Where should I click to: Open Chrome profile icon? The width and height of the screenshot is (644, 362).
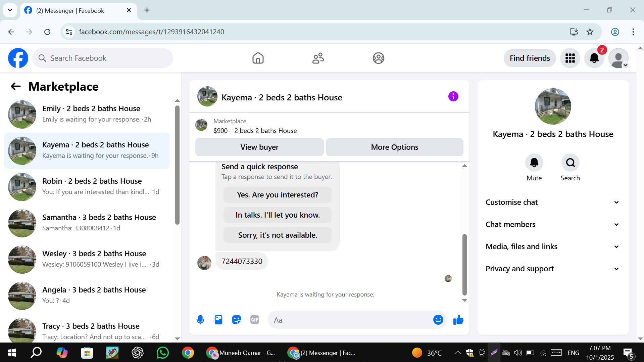coord(615,32)
